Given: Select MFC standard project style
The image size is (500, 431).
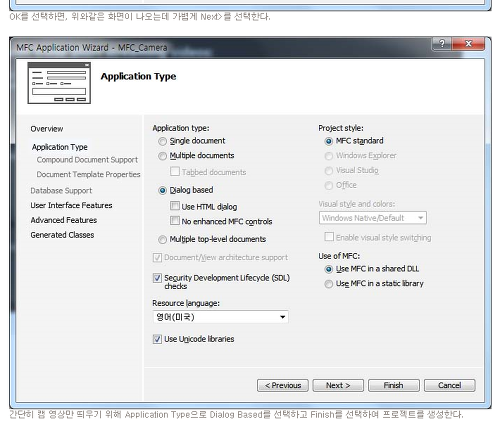Looking at the screenshot, I should tap(329, 141).
